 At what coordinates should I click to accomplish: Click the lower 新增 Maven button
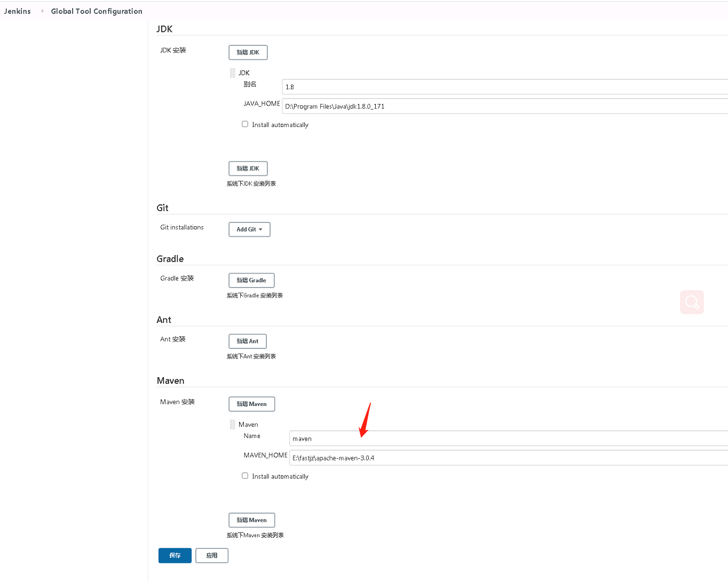click(252, 520)
